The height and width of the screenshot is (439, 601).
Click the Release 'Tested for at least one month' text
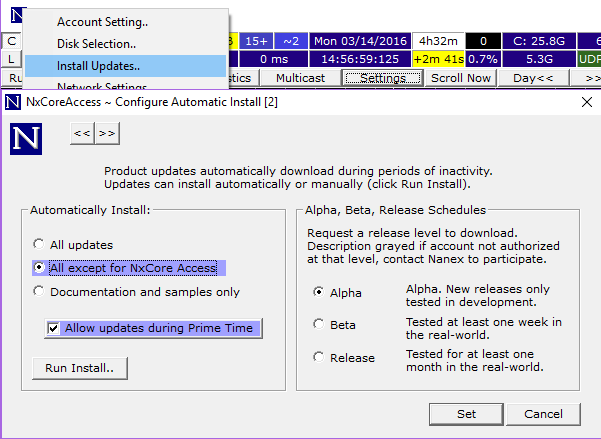(x=475, y=361)
